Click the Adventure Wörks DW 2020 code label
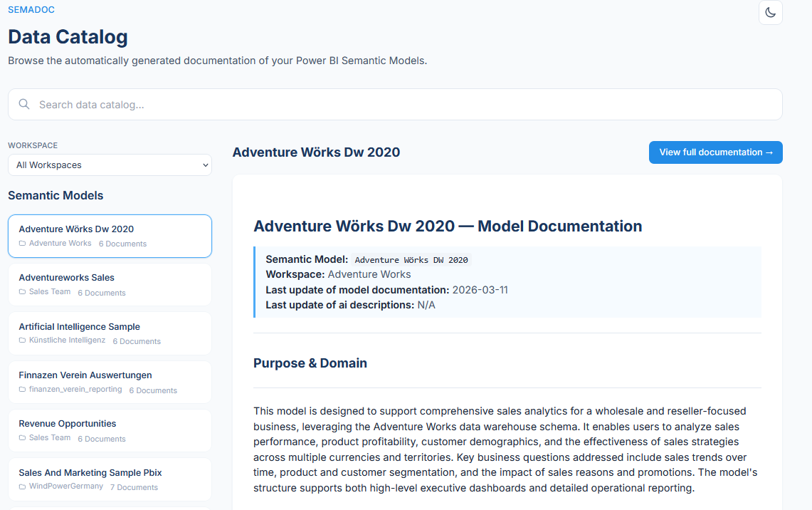Image resolution: width=812 pixels, height=510 pixels. [411, 260]
